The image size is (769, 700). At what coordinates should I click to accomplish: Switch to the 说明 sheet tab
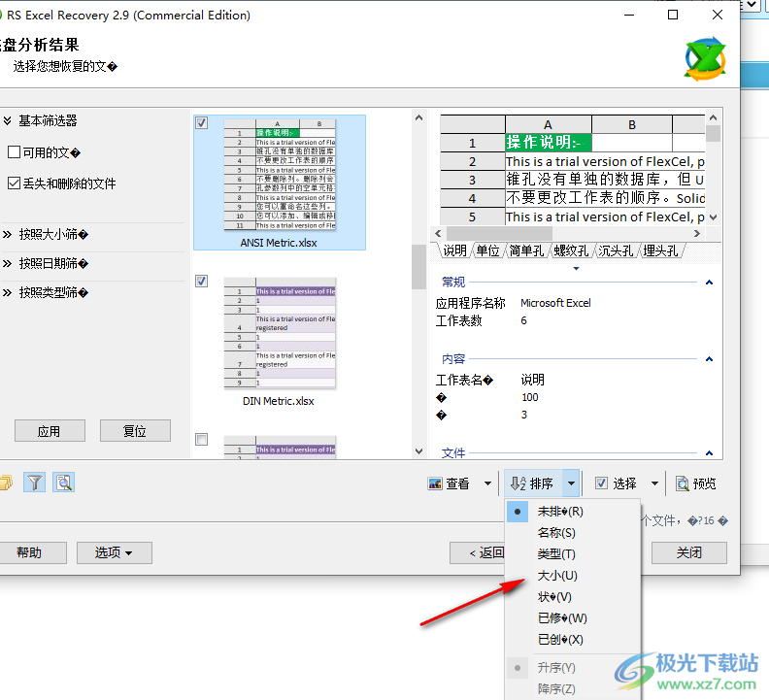pyautogui.click(x=454, y=250)
